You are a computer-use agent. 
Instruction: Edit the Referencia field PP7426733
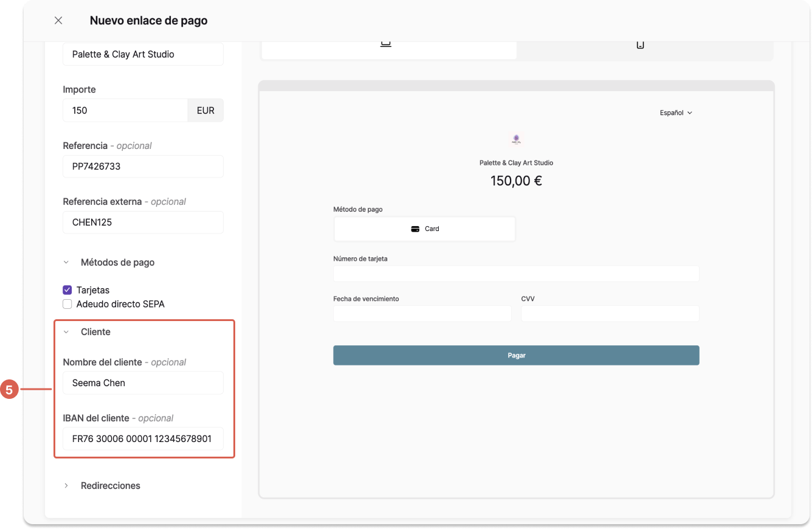tap(143, 167)
